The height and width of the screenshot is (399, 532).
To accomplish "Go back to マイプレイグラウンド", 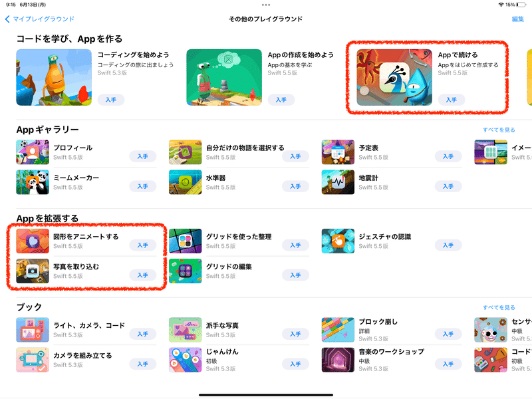I will [x=40, y=19].
